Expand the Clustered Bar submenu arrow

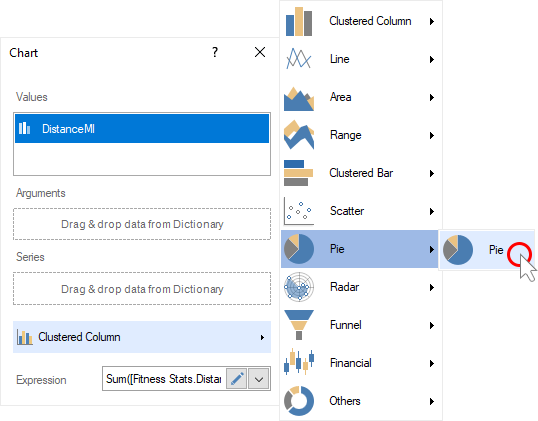point(432,173)
